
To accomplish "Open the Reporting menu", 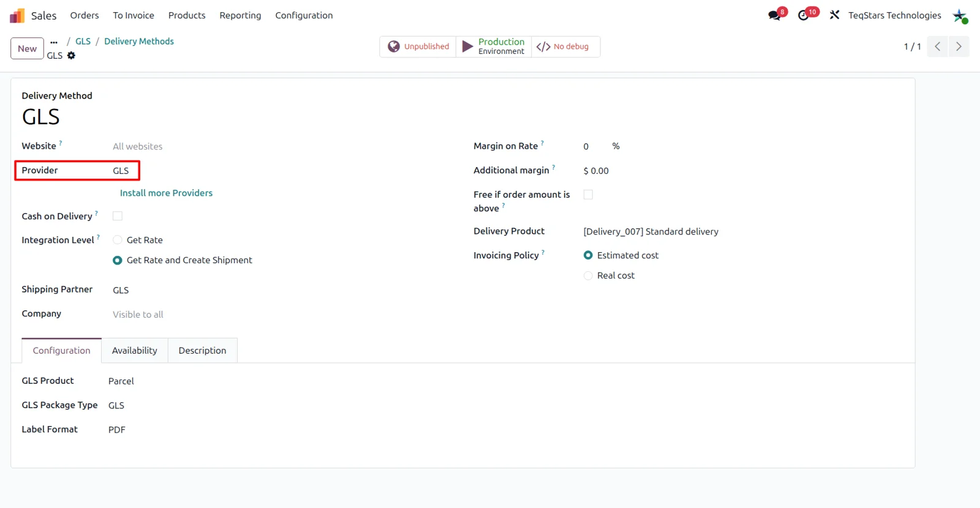I will (240, 15).
